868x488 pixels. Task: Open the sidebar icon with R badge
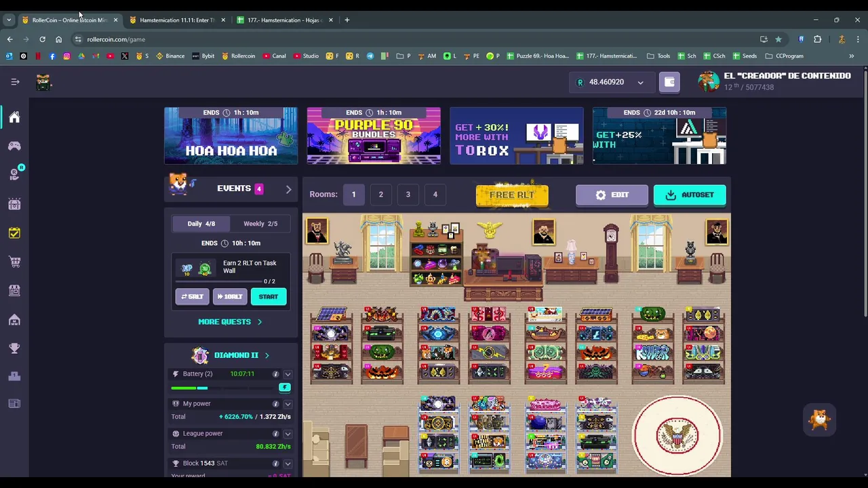pos(14,174)
